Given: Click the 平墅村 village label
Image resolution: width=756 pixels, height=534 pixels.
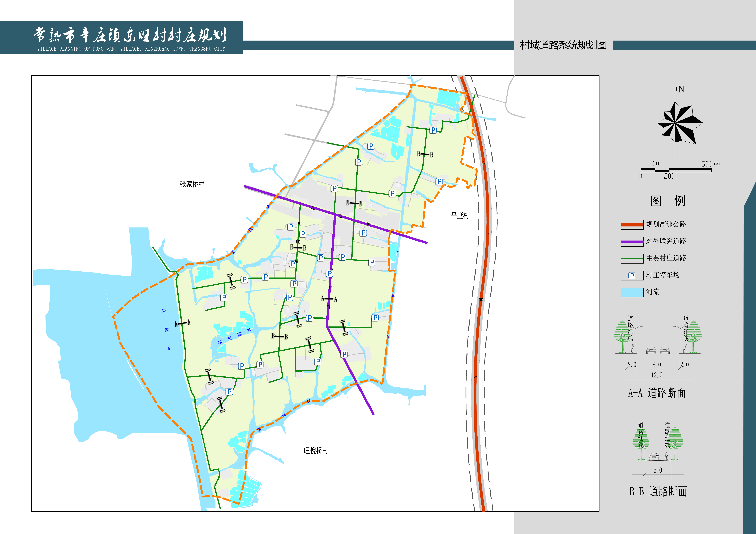Looking at the screenshot, I should point(460,215).
